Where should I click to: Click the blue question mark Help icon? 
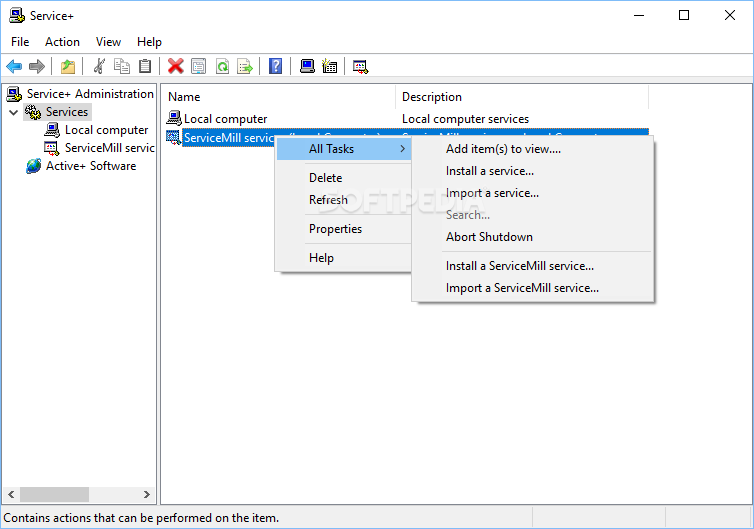click(x=276, y=66)
